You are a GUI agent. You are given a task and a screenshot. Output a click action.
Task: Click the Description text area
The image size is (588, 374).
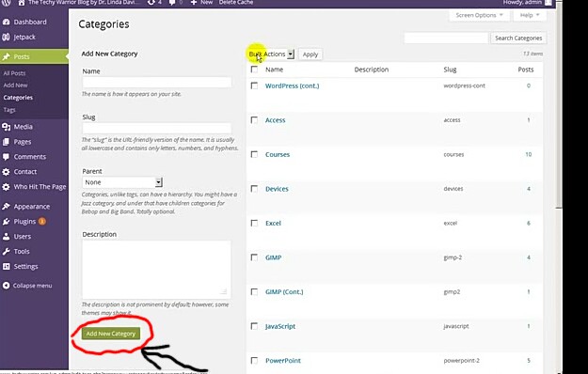coord(156,269)
